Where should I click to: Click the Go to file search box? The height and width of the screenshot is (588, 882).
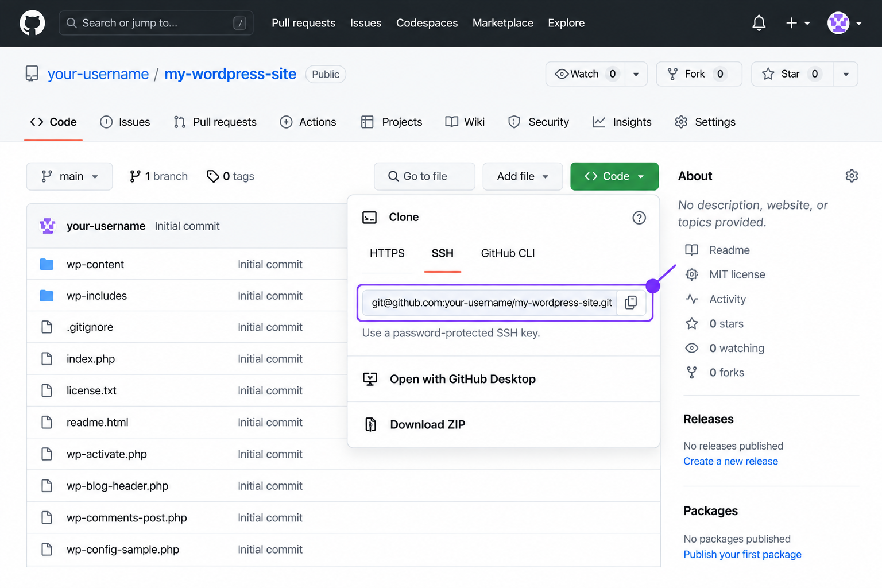coord(424,176)
